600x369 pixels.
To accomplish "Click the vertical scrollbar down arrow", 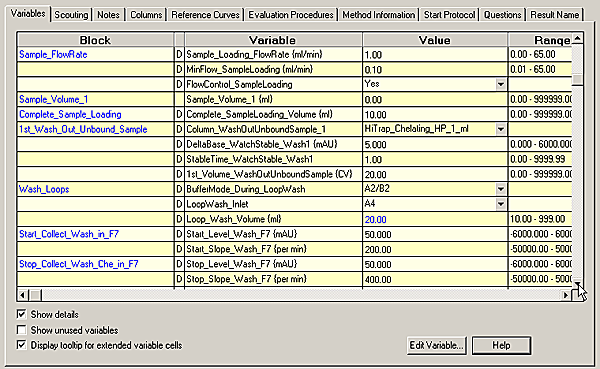I will tap(577, 283).
